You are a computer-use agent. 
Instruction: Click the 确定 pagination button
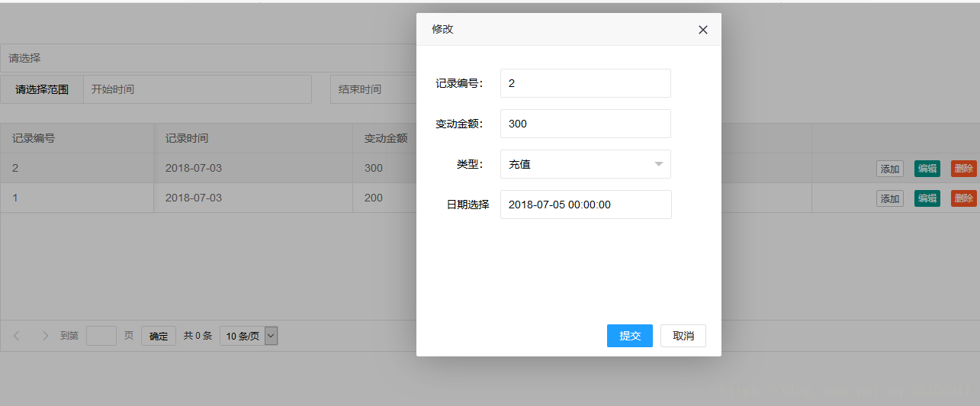pyautogui.click(x=159, y=336)
